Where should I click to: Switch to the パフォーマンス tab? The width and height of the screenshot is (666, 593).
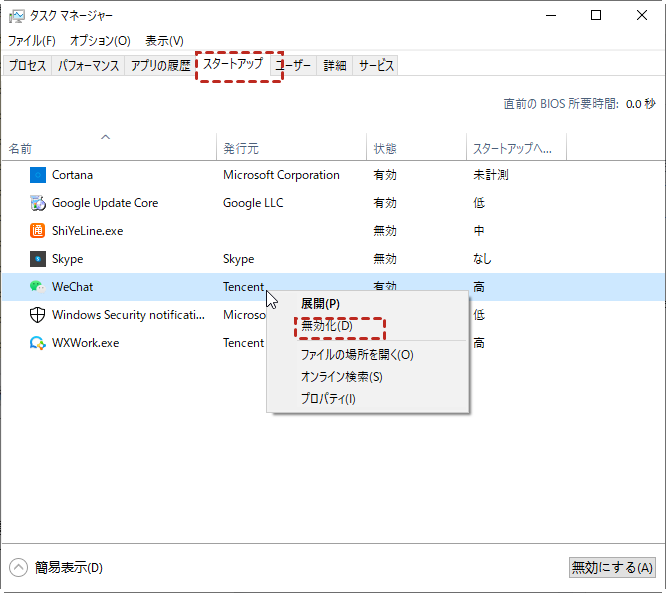88,65
